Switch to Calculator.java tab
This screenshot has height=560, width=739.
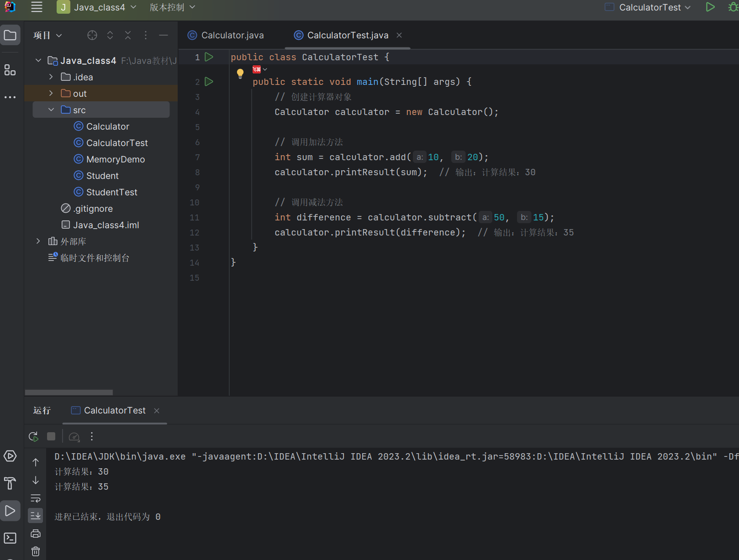226,35
